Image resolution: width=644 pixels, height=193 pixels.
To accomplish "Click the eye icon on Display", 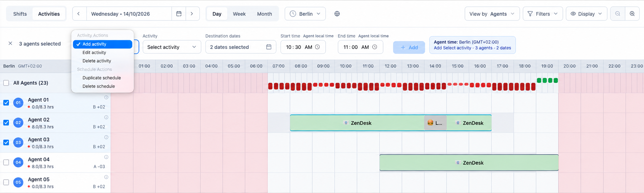I will [x=573, y=14].
